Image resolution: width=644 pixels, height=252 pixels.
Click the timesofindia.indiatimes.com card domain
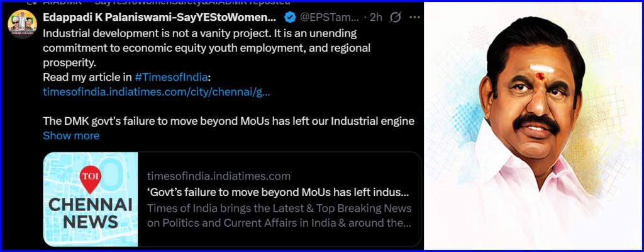218,176
